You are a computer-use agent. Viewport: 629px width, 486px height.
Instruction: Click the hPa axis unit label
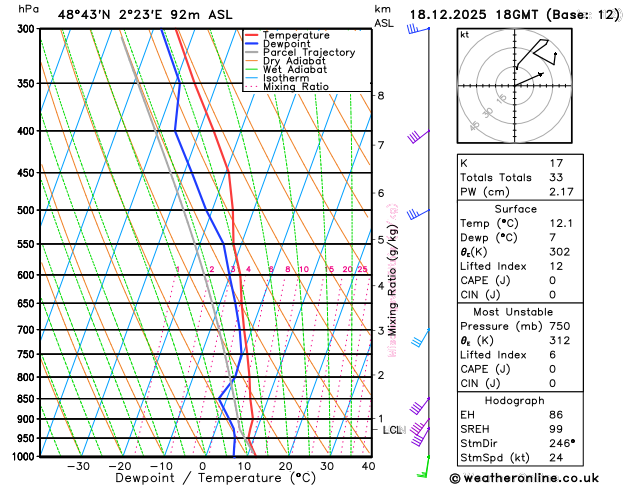28,8
